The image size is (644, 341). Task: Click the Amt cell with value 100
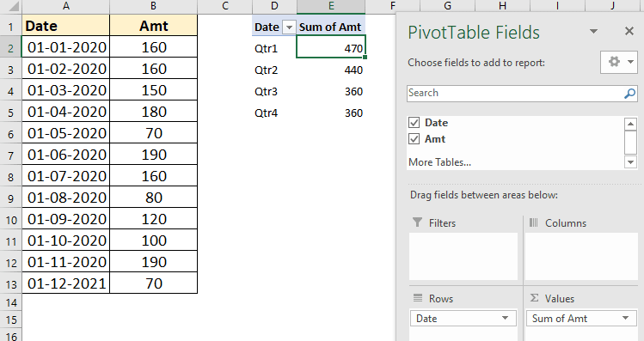[x=154, y=241]
